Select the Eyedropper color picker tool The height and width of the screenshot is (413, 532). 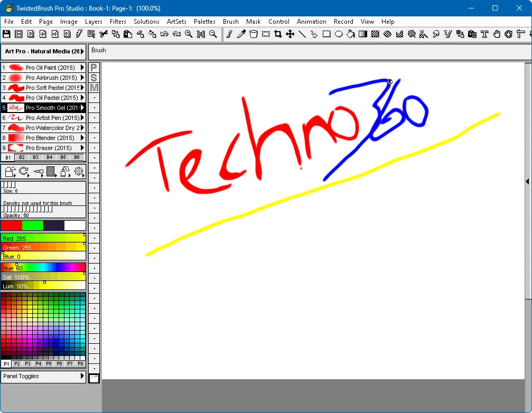click(x=241, y=34)
